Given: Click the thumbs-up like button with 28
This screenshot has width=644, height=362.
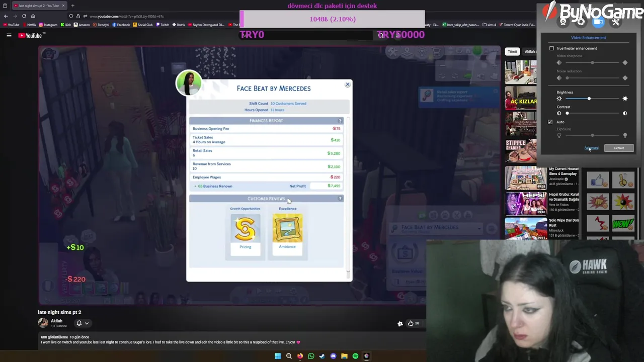Looking at the screenshot, I should tap(414, 323).
